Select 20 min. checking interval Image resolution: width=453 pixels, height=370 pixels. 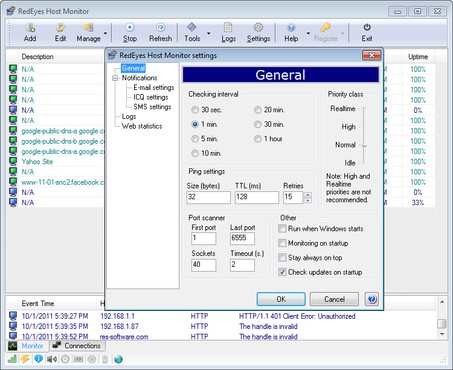pyautogui.click(x=258, y=110)
